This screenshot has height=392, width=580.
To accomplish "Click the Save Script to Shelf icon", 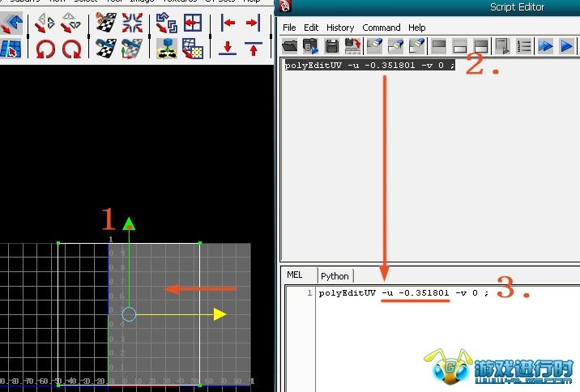I will [353, 46].
